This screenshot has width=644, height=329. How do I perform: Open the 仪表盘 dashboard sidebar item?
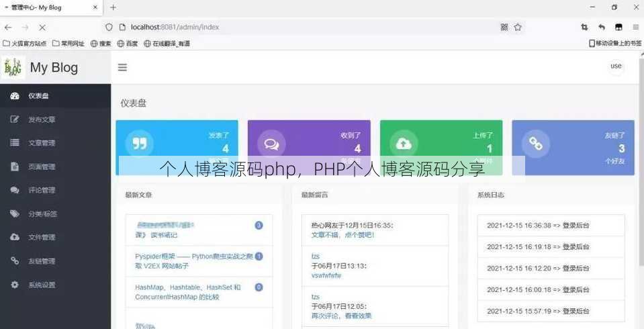coord(55,96)
